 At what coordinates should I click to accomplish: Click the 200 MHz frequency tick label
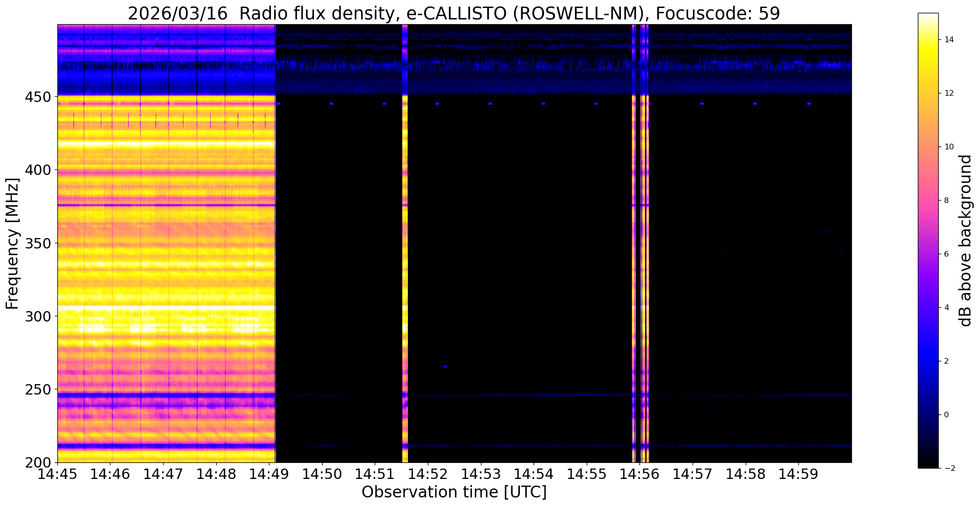[x=38, y=462]
